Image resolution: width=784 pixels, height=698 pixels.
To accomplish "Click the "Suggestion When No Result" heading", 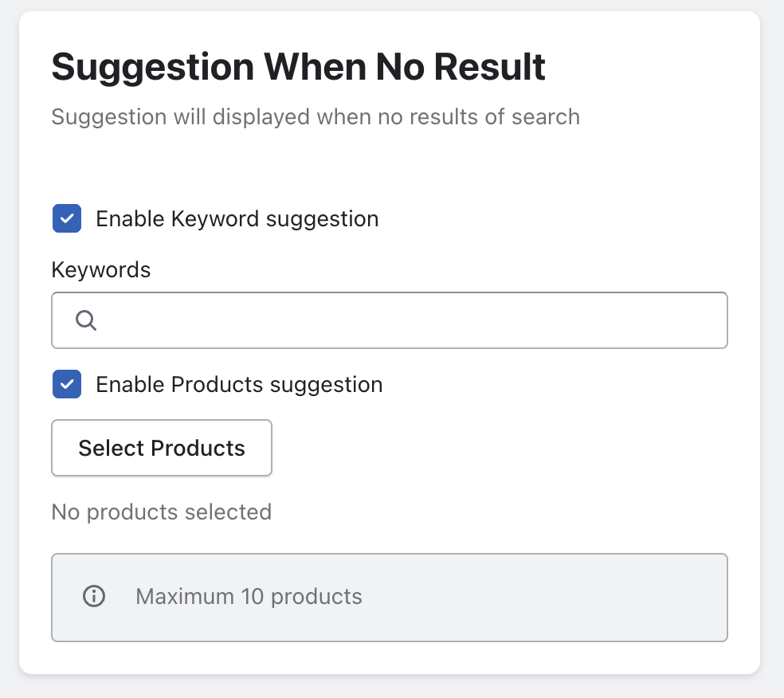I will [x=298, y=68].
